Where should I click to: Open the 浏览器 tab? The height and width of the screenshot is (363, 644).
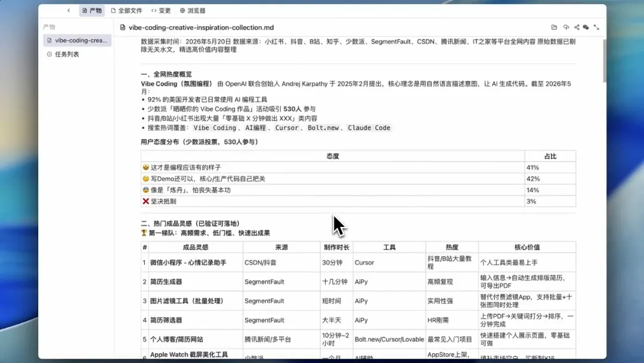click(x=192, y=10)
